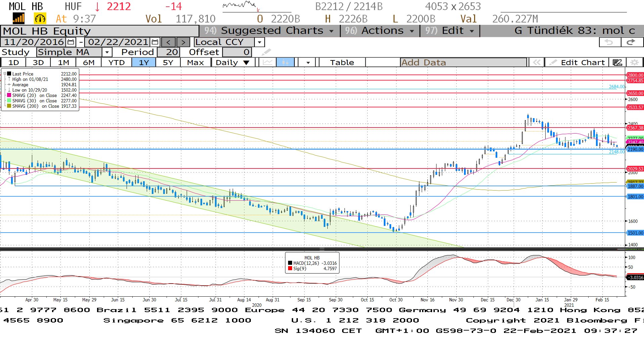
Task: Select the 6M range tab
Action: (89, 62)
